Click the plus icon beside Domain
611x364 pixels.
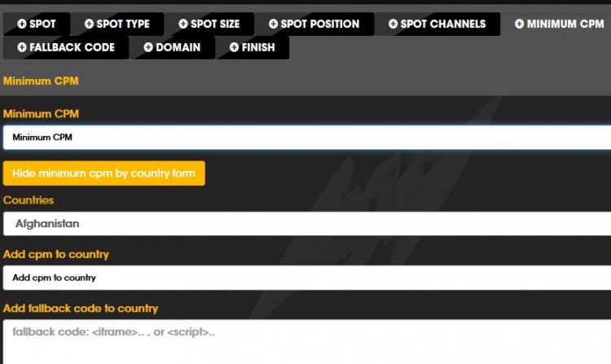pyautogui.click(x=148, y=47)
